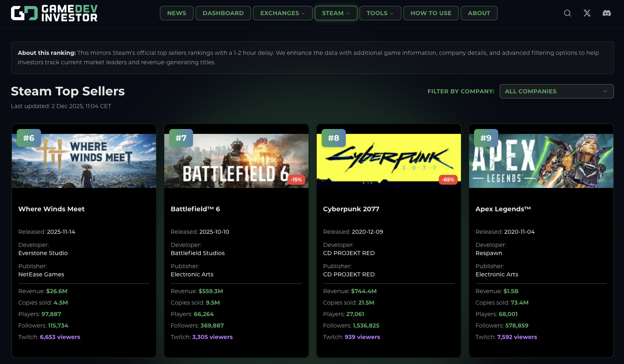Open the ALL COMPANIES filter dropdown
Screen dimensions: 624x364
coord(556,91)
